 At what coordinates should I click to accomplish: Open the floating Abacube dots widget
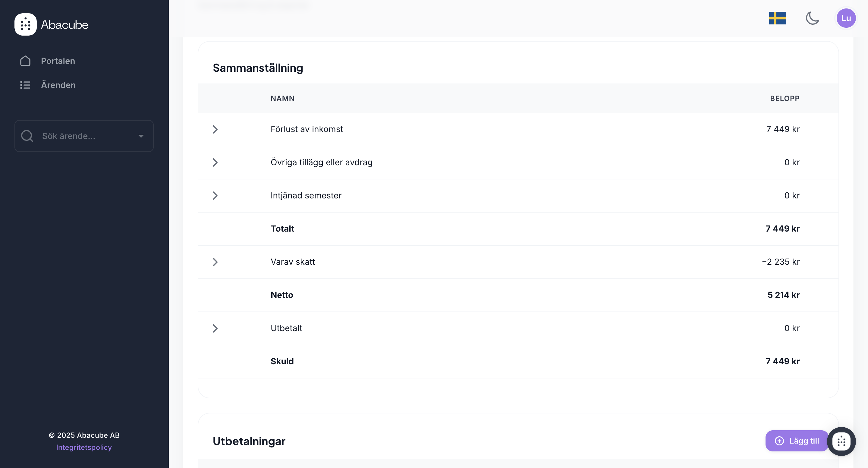coord(841,441)
